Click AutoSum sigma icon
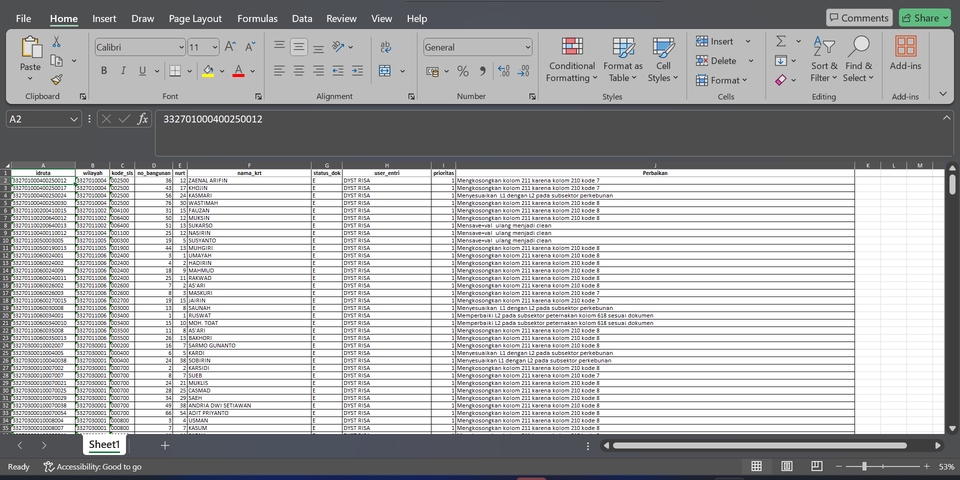This screenshot has width=960, height=480. 781,41
